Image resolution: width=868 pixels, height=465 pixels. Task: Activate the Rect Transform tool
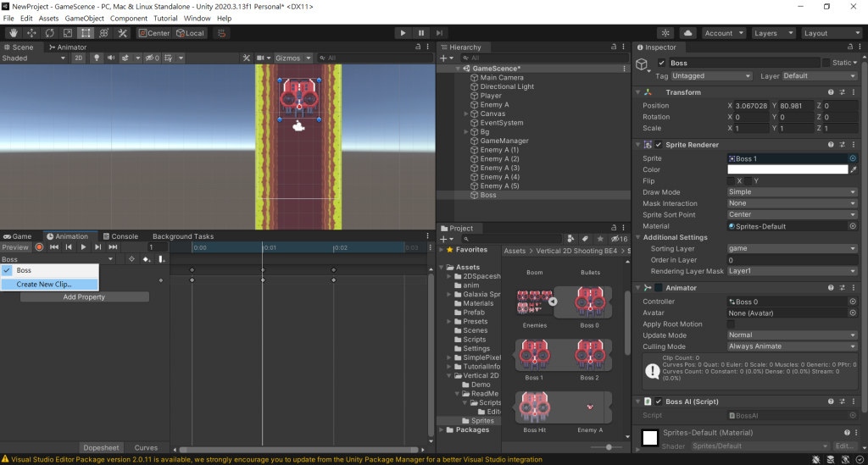(x=86, y=33)
